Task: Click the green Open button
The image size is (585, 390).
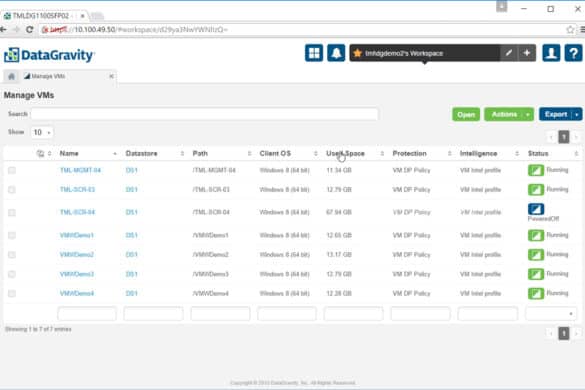Action: [x=466, y=115]
